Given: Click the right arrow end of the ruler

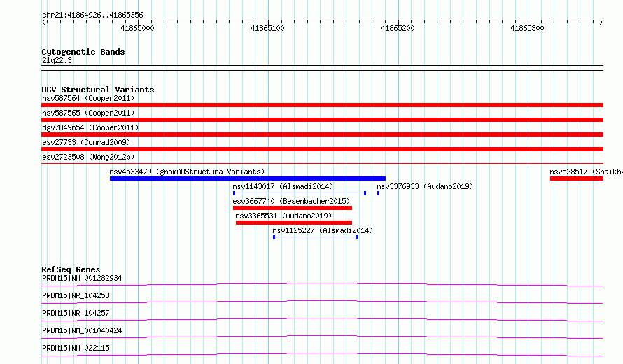Looking at the screenshot, I should pyautogui.click(x=601, y=22).
